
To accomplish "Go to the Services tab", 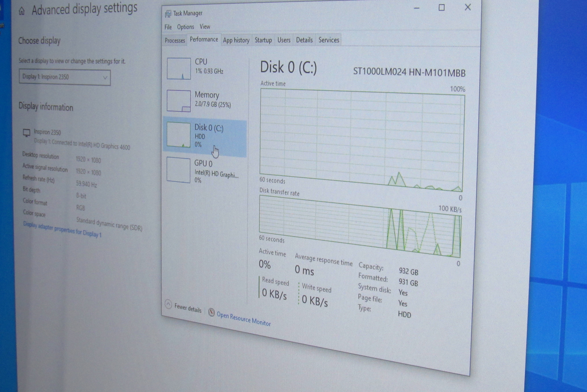I will pos(329,40).
